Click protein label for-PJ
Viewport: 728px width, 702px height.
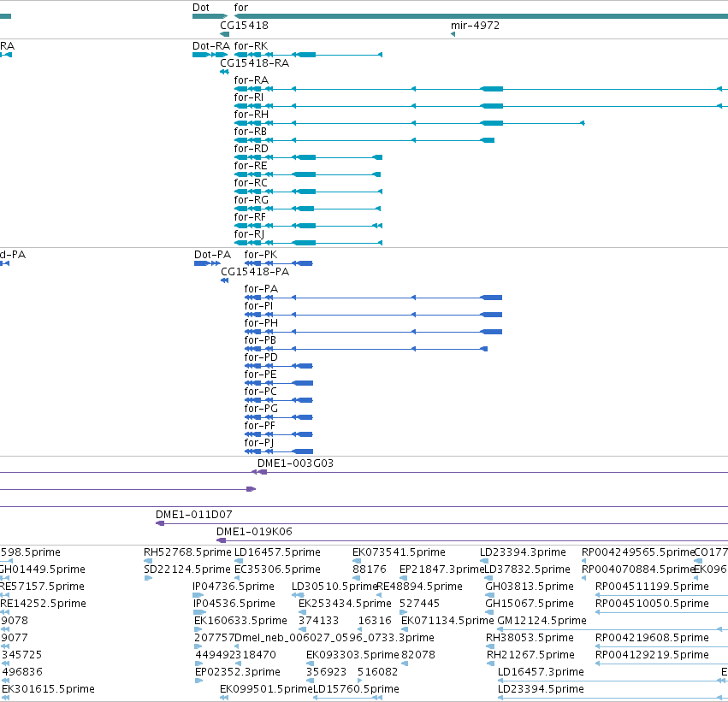coord(258,443)
